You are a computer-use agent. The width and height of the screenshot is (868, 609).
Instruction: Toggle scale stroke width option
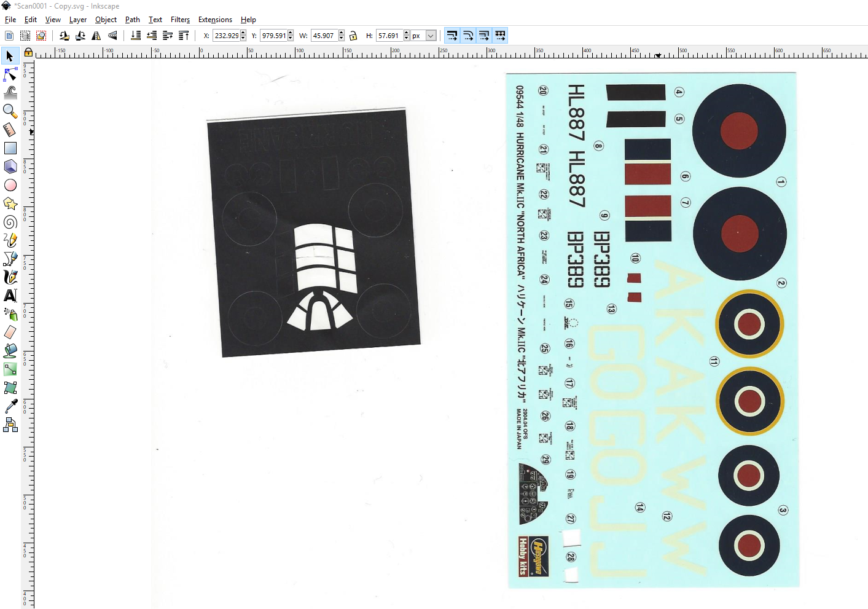(452, 36)
